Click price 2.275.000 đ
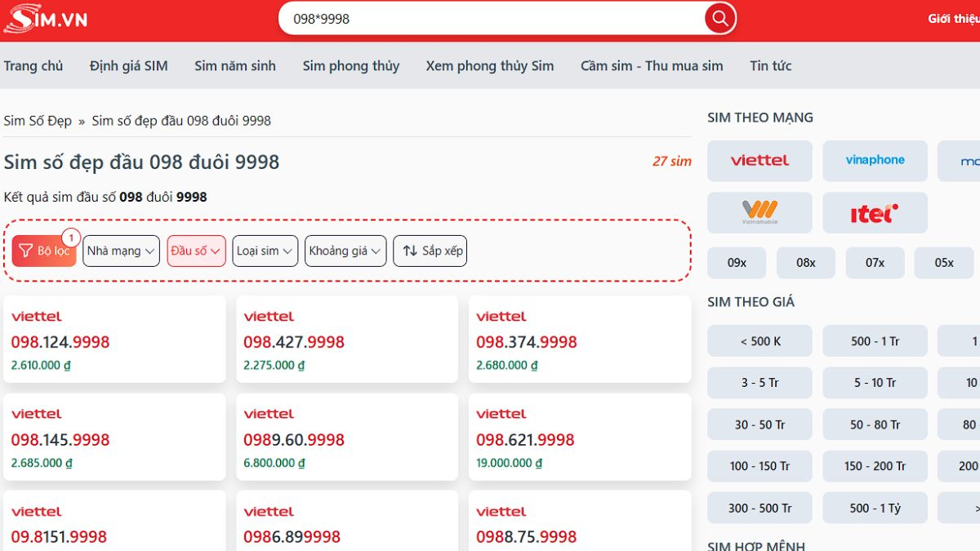 [274, 365]
